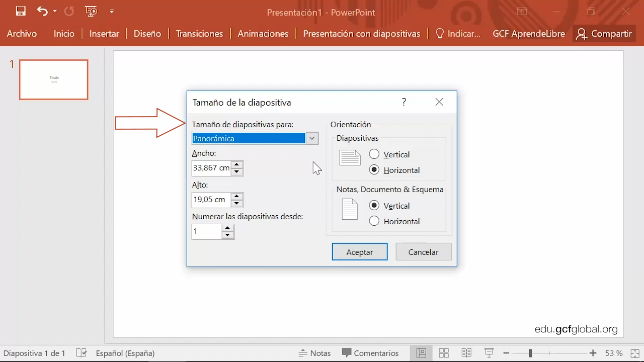Click the Save icon in title bar
Image resolution: width=644 pixels, height=362 pixels.
pos(21,11)
